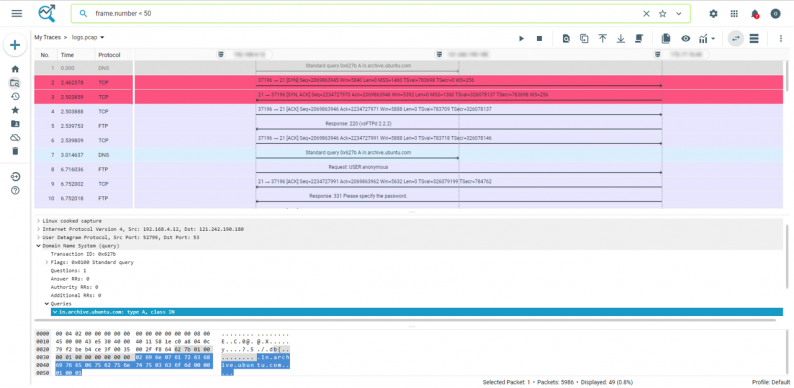
Task: Open the notifications bell
Action: pyautogui.click(x=755, y=14)
